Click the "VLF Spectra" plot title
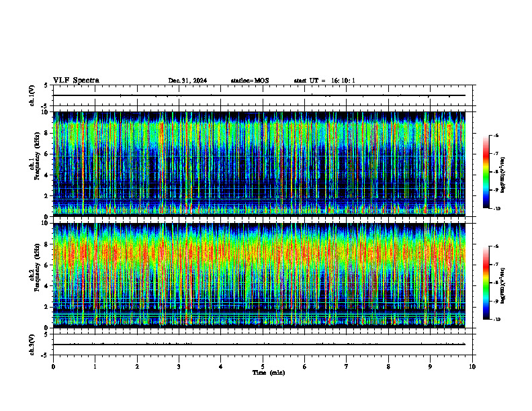This screenshot has width=532, height=411. pos(76,81)
